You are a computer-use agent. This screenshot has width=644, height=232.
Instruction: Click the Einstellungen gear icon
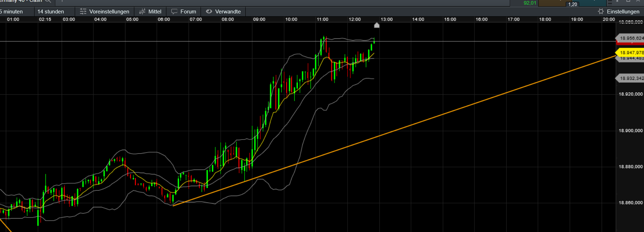601,12
